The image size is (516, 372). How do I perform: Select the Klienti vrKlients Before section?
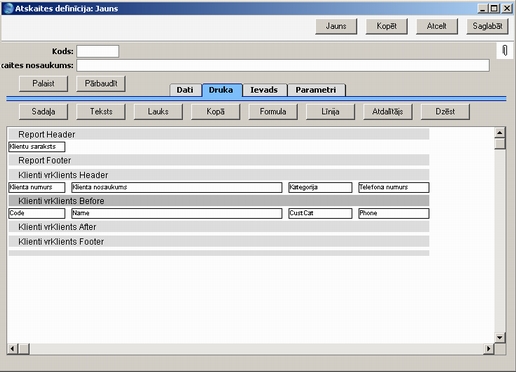point(219,201)
